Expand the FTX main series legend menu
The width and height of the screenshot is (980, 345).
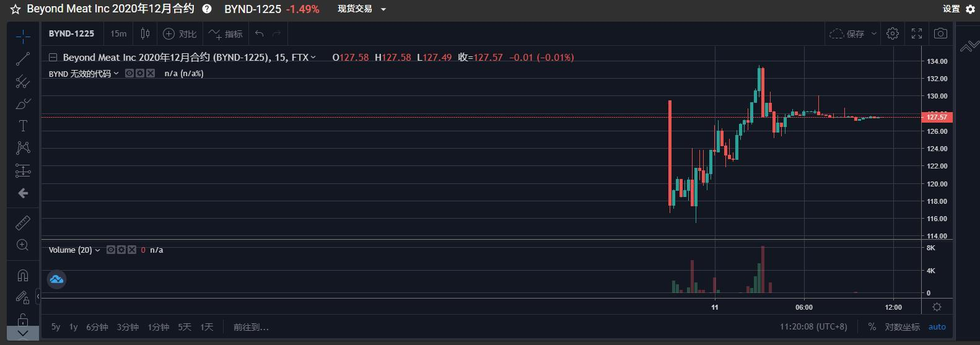click(x=313, y=57)
